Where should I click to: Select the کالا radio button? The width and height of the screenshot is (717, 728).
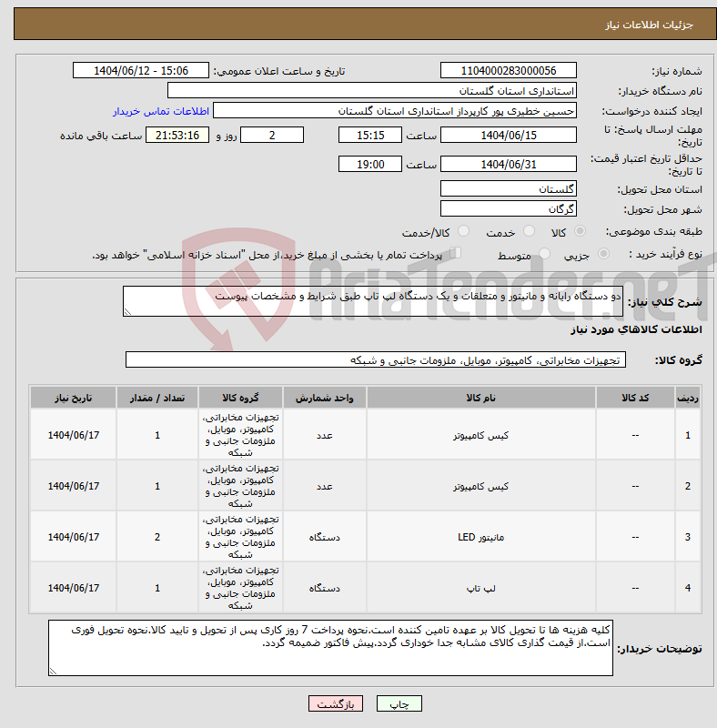pos(580,231)
